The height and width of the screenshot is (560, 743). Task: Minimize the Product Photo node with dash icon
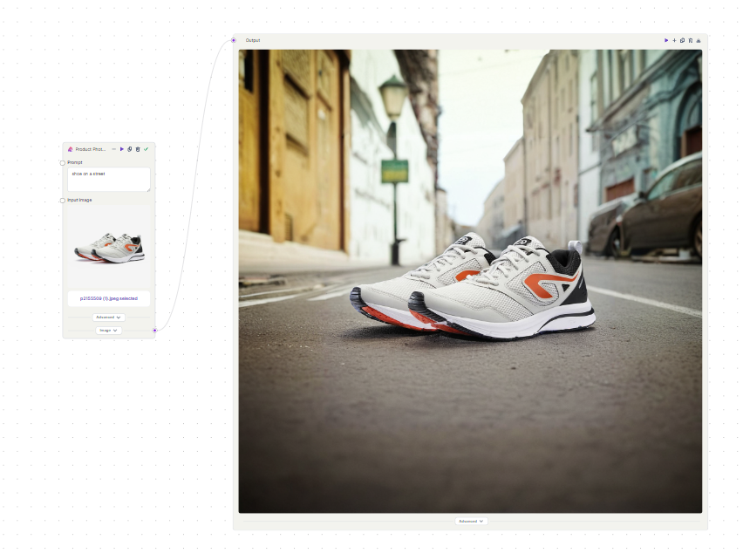pyautogui.click(x=113, y=149)
